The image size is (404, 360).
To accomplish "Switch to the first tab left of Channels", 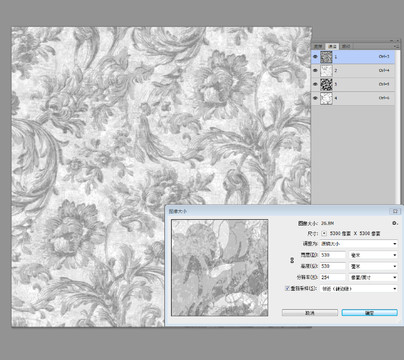I will point(318,46).
